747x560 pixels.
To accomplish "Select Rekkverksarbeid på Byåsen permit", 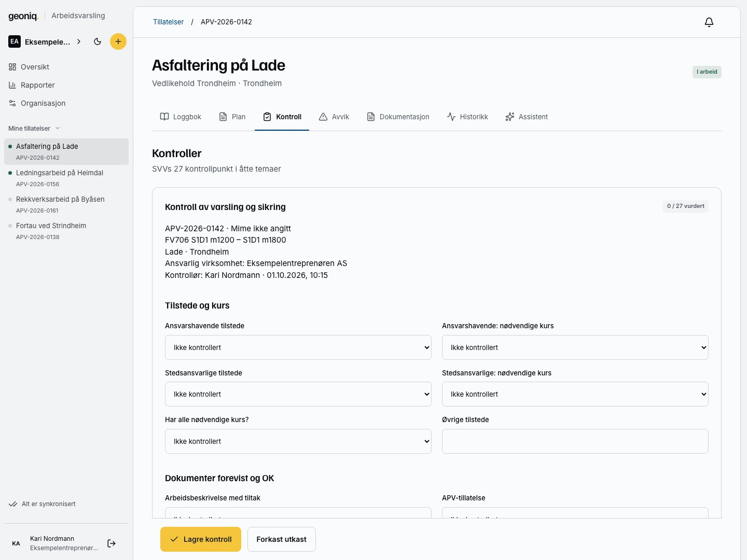I will click(x=66, y=204).
